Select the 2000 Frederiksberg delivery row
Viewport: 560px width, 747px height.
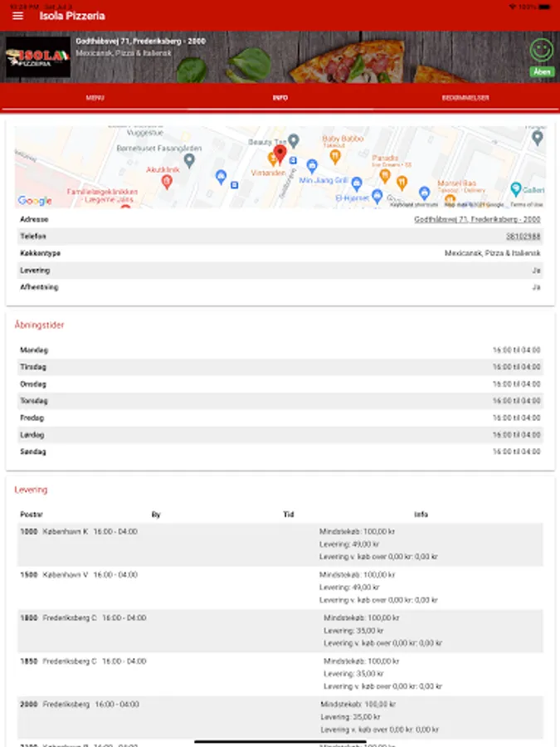pyautogui.click(x=280, y=717)
